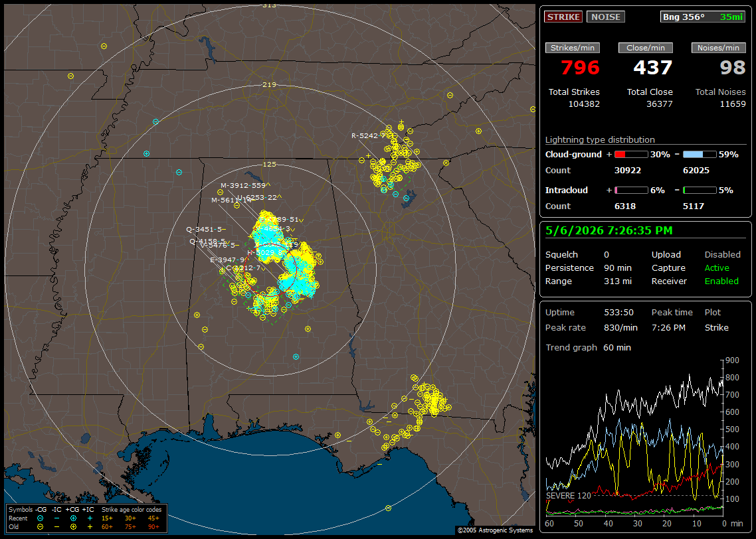
Task: Click the SEVERE 120 threshold line label
Action: 569,495
